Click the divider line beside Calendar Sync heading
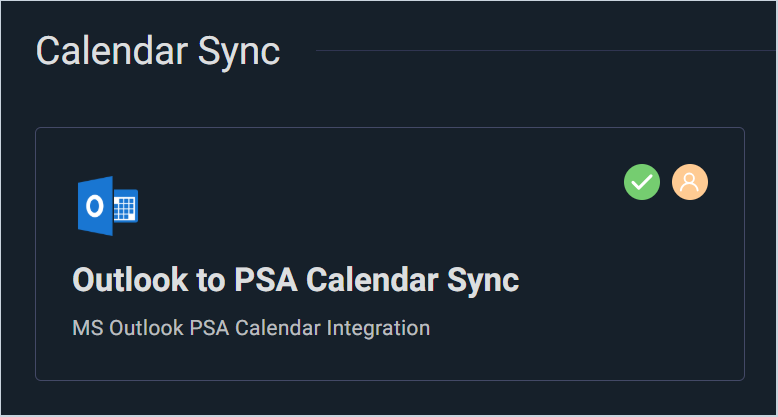Screen dimensions: 778x417 [x=540, y=50]
